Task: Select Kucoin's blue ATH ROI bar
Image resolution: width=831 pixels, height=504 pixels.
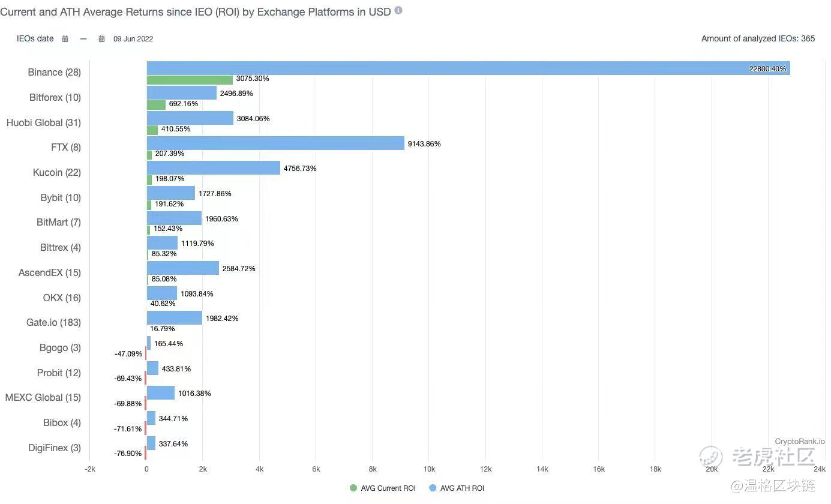Action: click(x=214, y=168)
